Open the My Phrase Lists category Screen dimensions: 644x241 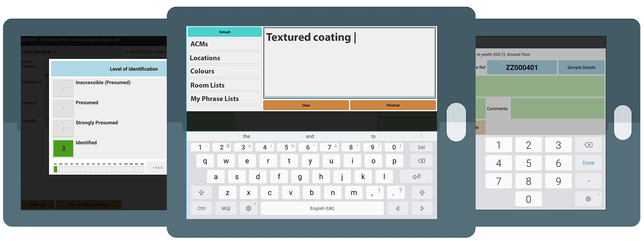coord(224,98)
